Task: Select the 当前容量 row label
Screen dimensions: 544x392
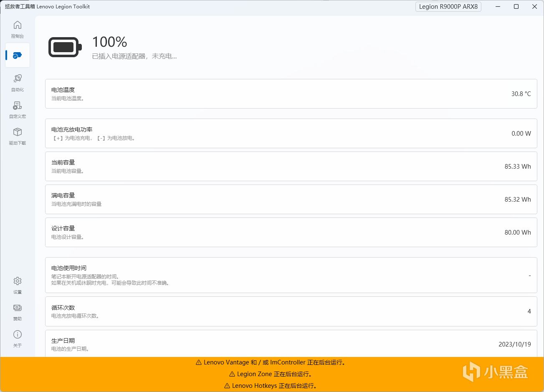Action: tap(63, 162)
